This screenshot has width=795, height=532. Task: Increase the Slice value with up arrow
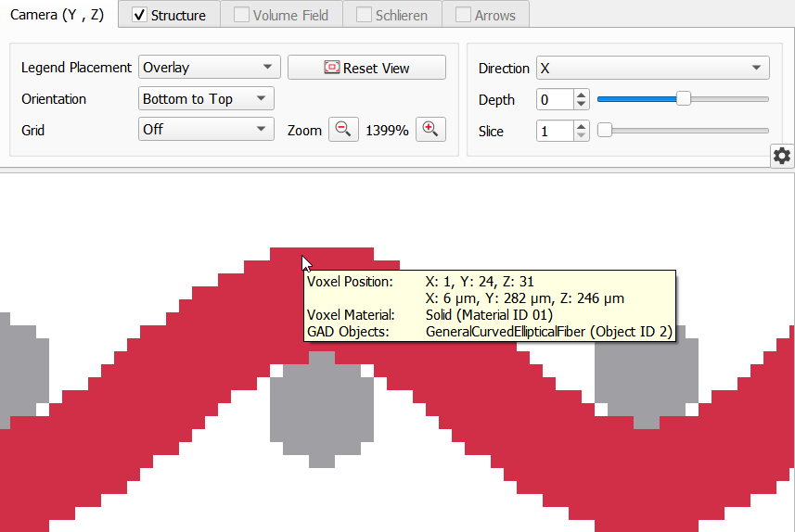pos(582,126)
